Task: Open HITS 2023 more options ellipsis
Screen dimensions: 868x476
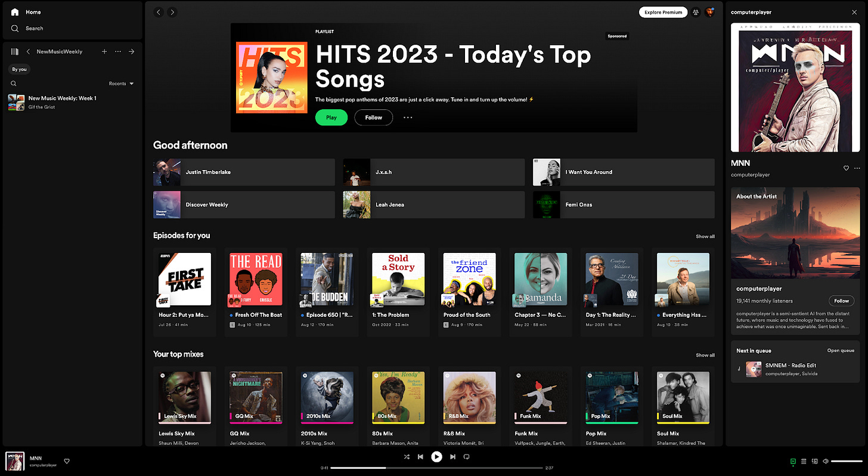Action: pos(408,118)
